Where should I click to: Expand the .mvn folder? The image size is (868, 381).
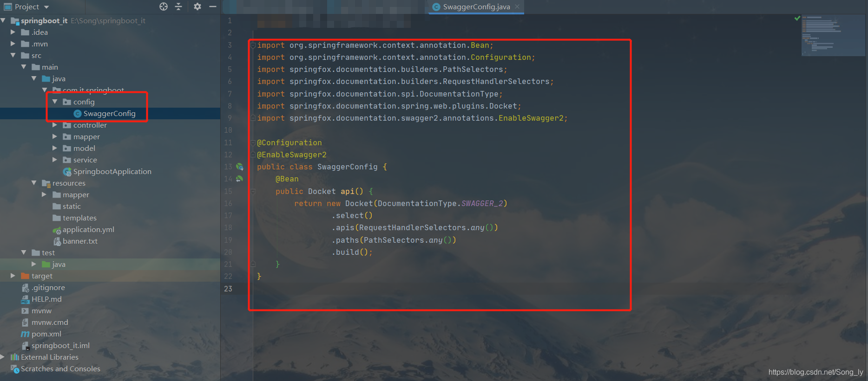[x=13, y=44]
